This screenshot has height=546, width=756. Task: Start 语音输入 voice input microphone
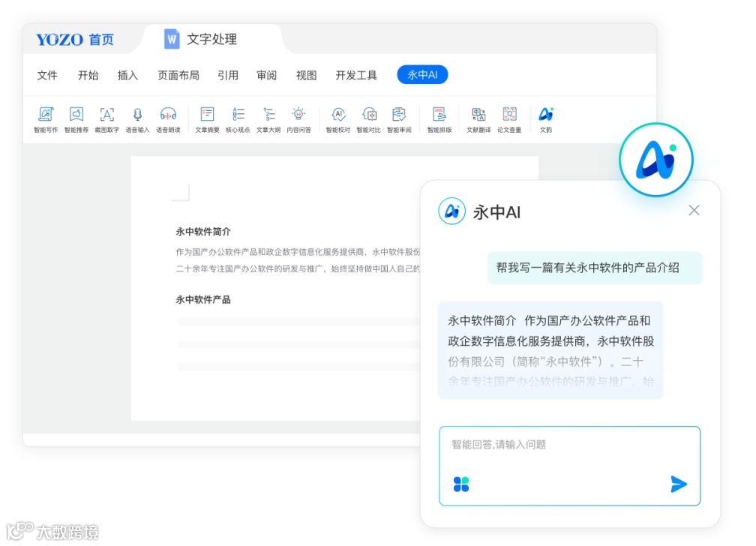pyautogui.click(x=137, y=119)
